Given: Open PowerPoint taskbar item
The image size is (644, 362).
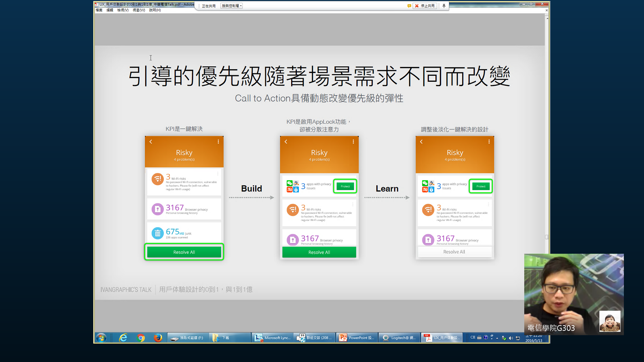Looking at the screenshot, I should click(357, 338).
